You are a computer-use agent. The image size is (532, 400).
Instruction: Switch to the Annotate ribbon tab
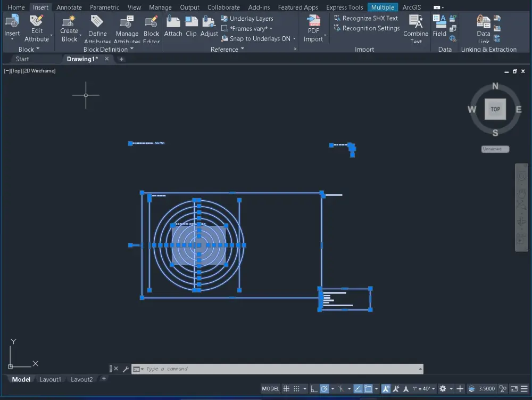pos(68,7)
